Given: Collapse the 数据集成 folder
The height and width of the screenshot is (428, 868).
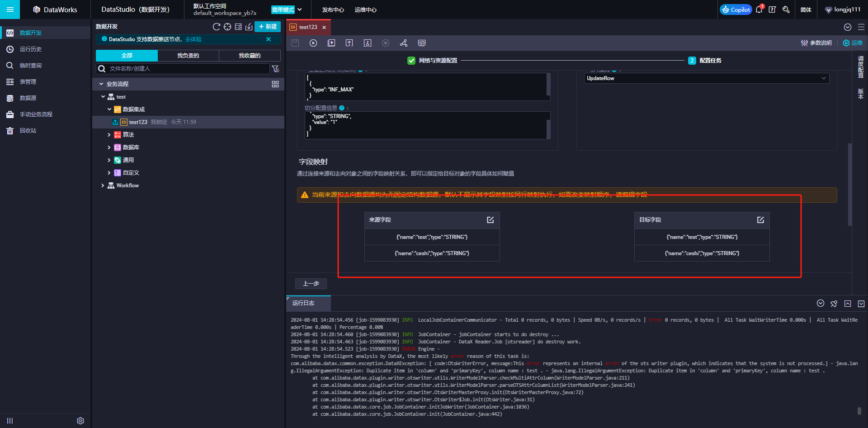Looking at the screenshot, I should click(109, 109).
